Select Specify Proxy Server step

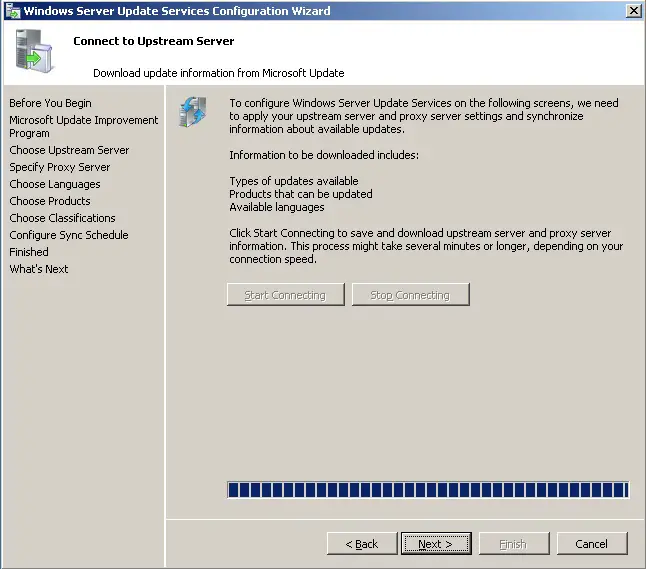pyautogui.click(x=60, y=167)
